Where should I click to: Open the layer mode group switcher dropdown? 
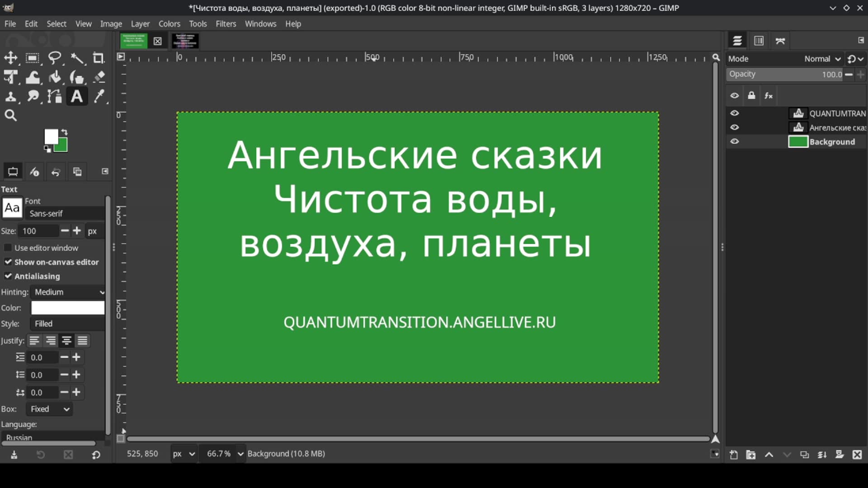(855, 59)
